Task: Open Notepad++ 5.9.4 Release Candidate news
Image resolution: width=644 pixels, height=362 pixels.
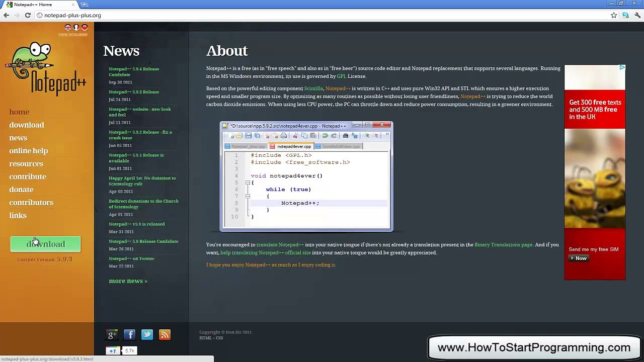Action: click(134, 71)
